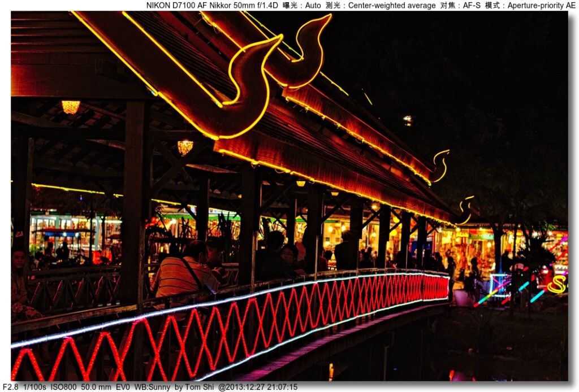Click the "F2.8" aperture value
The image size is (579, 392).
tap(10, 387)
